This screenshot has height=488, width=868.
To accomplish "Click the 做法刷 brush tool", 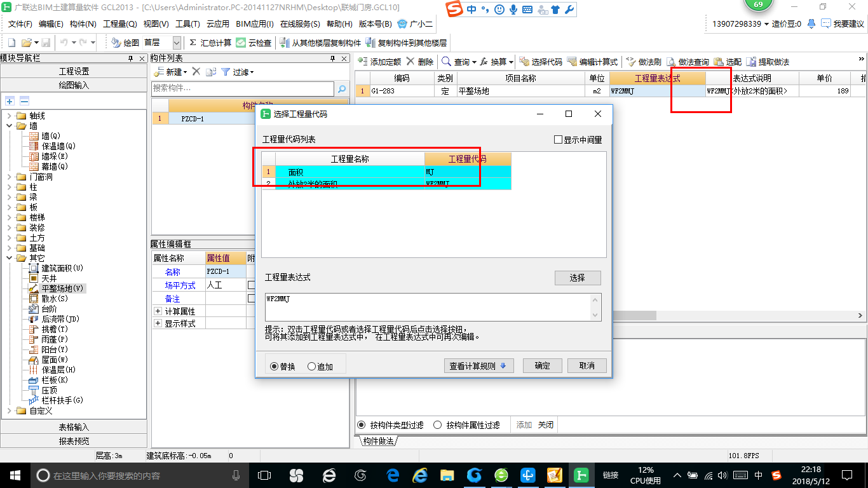I will (644, 62).
